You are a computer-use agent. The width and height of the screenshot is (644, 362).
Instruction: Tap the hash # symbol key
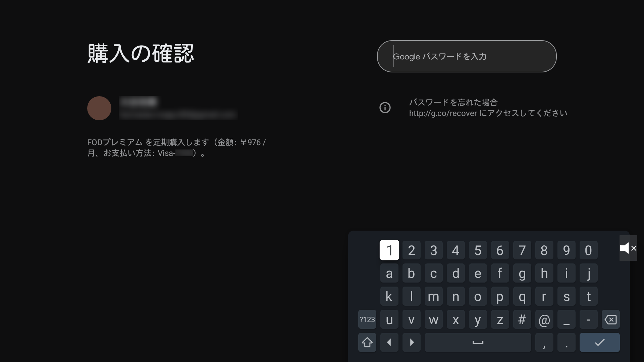[x=522, y=319]
